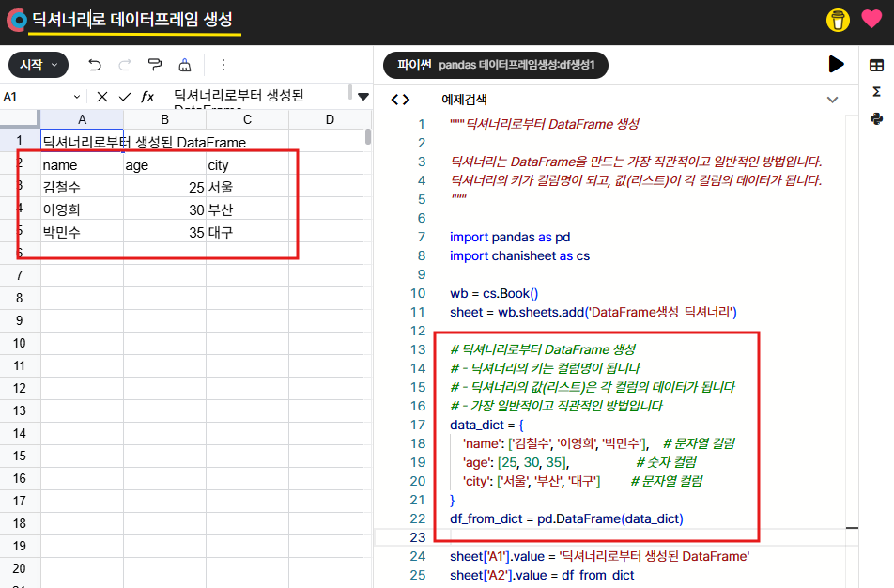Screen dimensions: 894x588
Task: Click the 파이썬 pandas example selector pill
Action: click(x=496, y=65)
